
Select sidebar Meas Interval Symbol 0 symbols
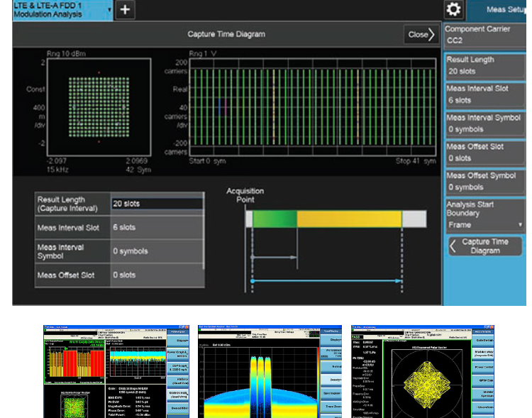[485, 123]
